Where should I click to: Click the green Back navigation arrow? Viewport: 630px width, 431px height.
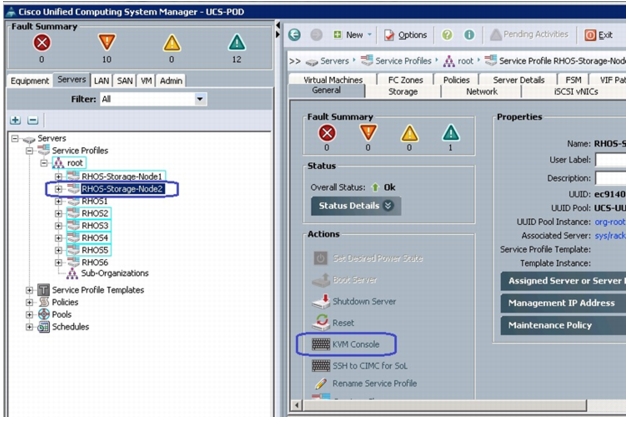coord(295,35)
